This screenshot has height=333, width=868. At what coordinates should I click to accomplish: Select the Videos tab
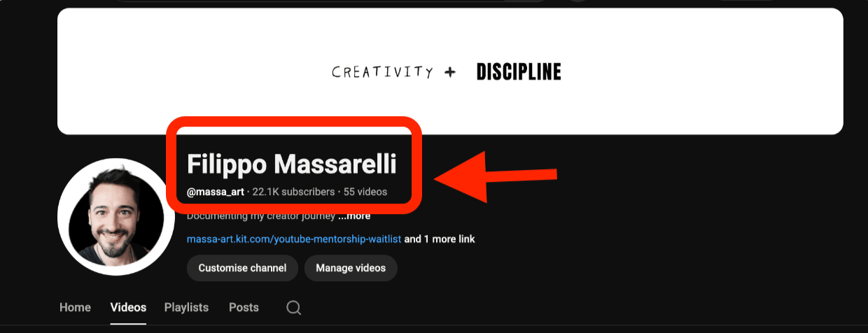coord(128,307)
